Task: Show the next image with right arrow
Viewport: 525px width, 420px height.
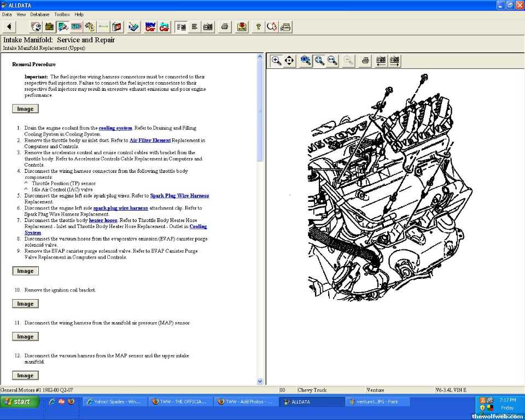Action: pos(394,61)
